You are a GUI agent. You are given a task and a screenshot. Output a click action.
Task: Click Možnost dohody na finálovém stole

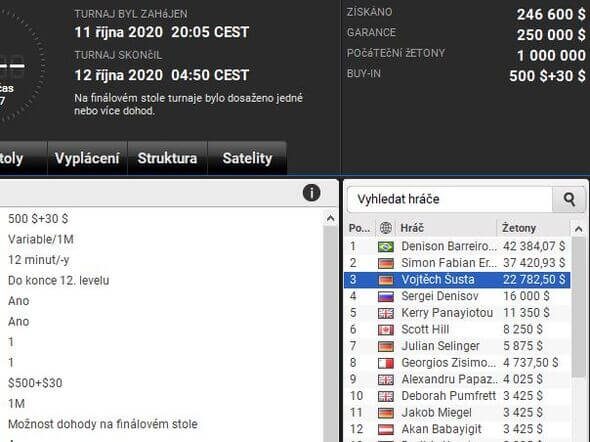(x=102, y=424)
